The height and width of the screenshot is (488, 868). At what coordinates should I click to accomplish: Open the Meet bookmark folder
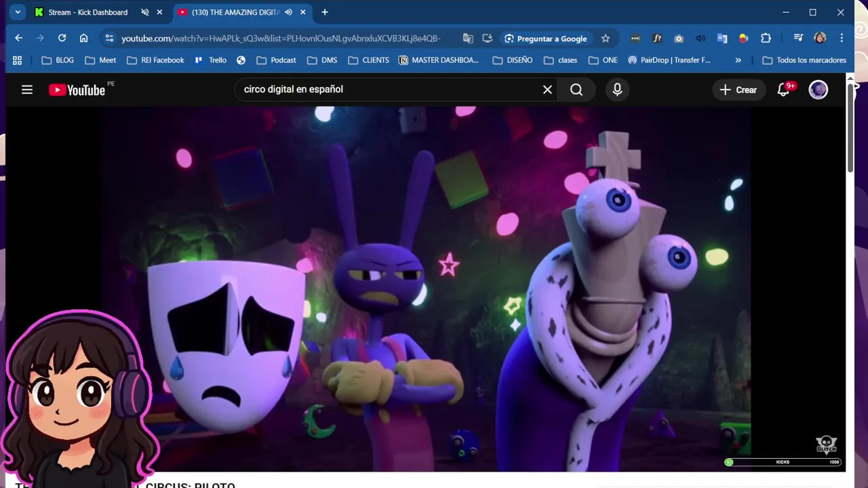(x=100, y=60)
